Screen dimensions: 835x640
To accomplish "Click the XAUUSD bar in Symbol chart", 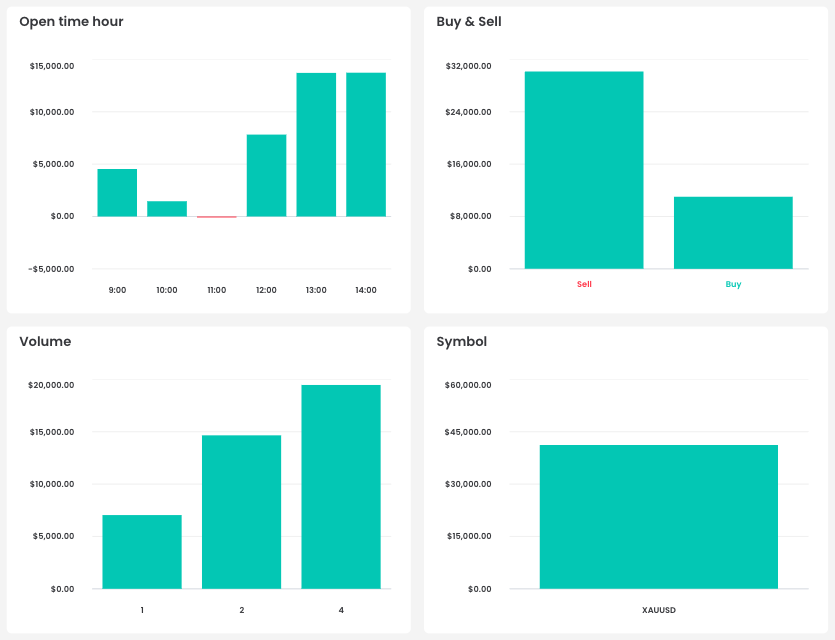I will 660,515.
